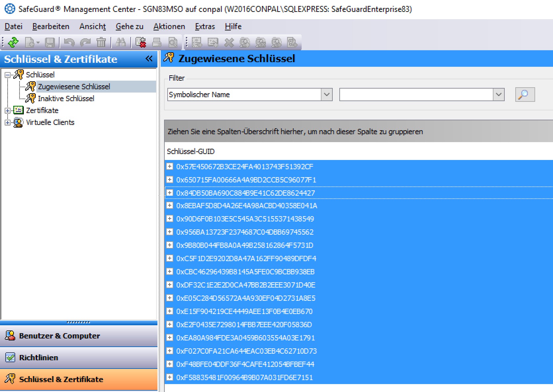Click the magnifier filter search button
The height and width of the screenshot is (392, 553).
525,95
